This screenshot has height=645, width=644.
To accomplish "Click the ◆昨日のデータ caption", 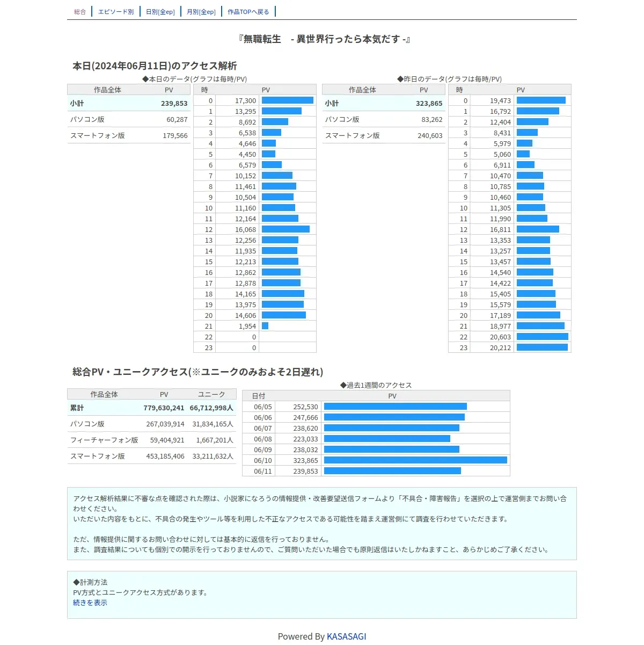I will tap(450, 79).
